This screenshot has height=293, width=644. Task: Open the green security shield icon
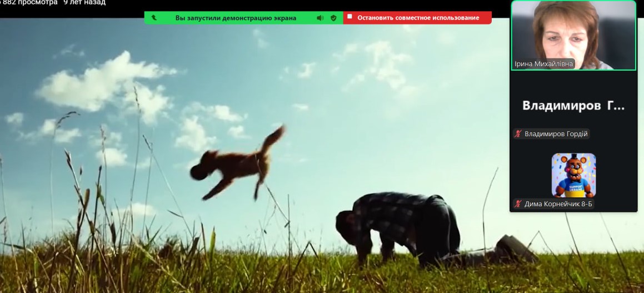tap(333, 18)
